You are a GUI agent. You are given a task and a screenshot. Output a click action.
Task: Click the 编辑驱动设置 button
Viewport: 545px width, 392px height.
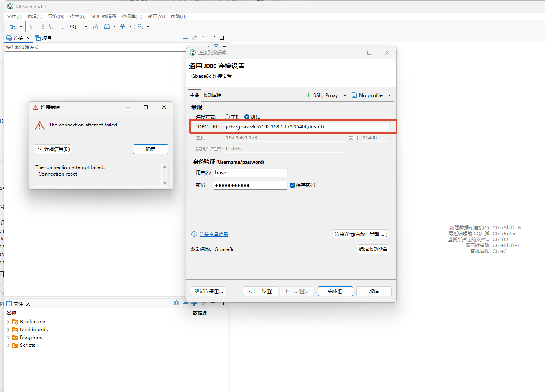tap(373, 249)
